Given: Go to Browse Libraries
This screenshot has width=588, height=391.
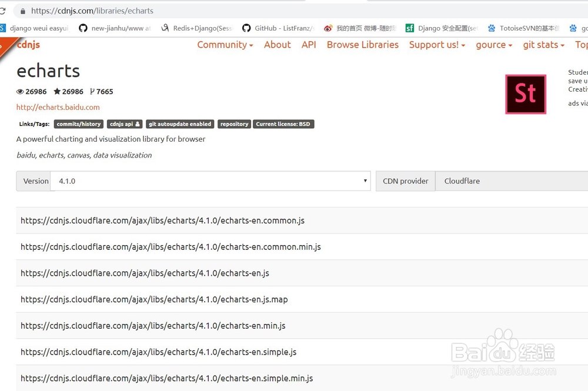Looking at the screenshot, I should [x=363, y=45].
